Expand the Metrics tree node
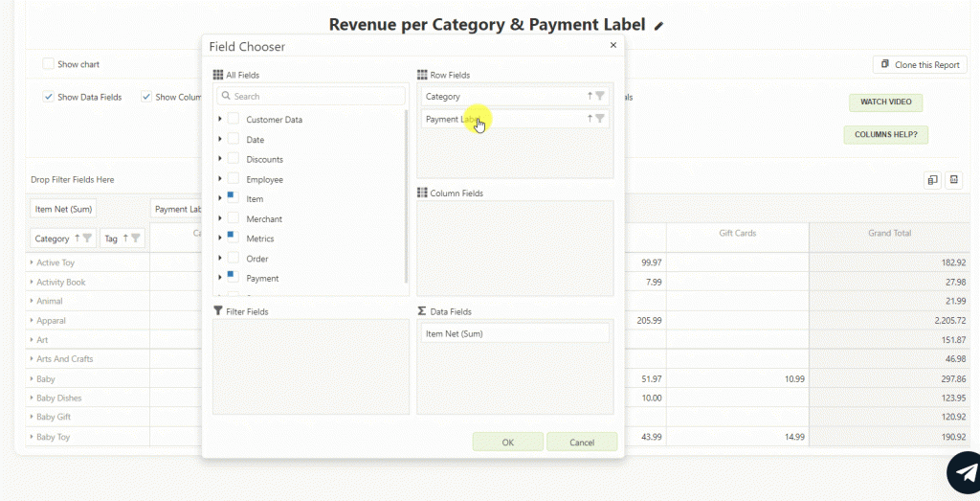Viewport: 980px width, 501px height. tap(220, 239)
